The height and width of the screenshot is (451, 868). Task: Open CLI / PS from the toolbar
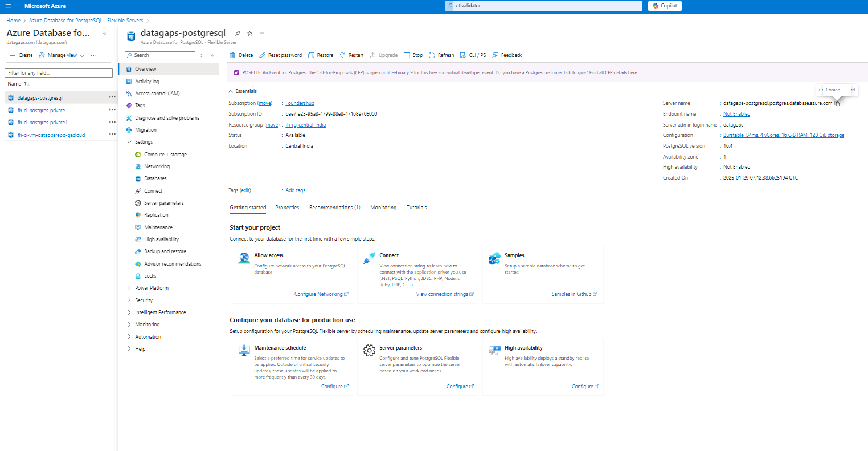(473, 55)
